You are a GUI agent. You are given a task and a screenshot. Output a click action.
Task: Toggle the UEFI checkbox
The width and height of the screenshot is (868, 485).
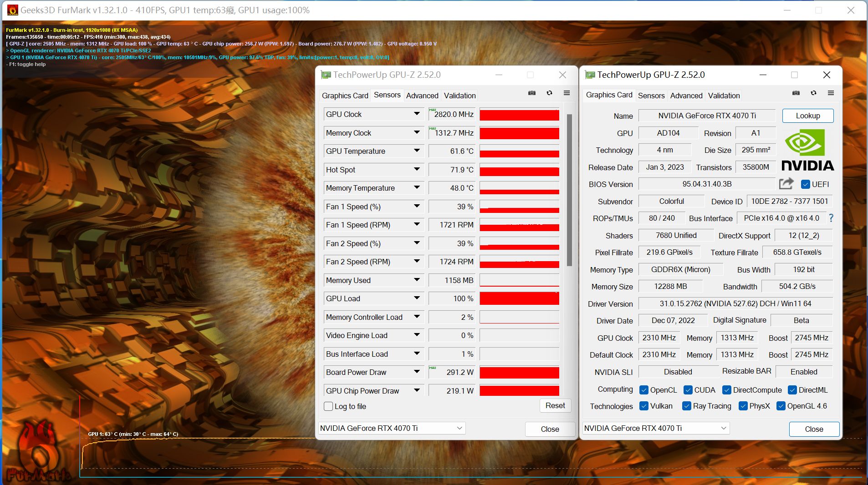[805, 184]
